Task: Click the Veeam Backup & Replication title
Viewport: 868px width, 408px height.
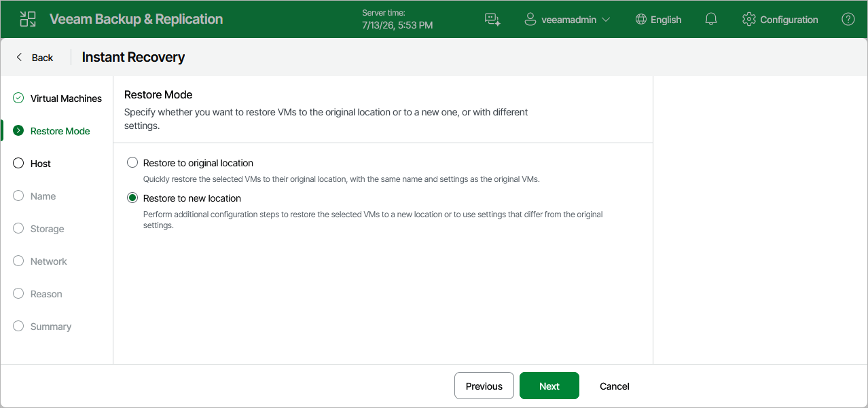Action: (136, 19)
